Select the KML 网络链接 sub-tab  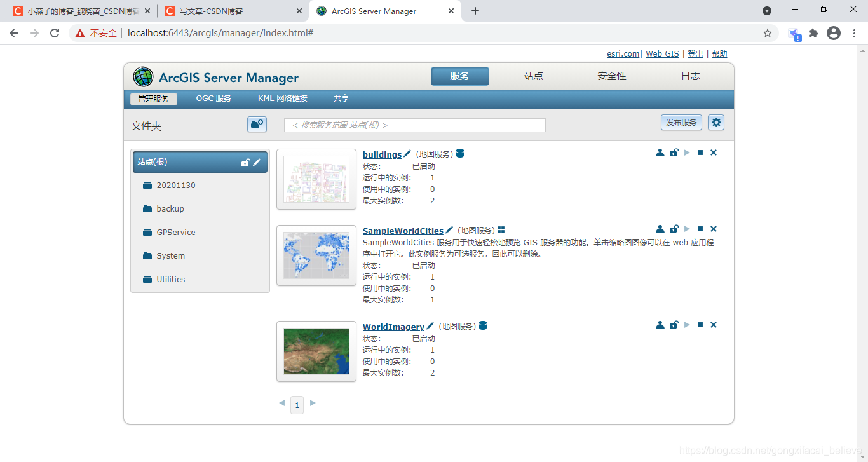[283, 99]
